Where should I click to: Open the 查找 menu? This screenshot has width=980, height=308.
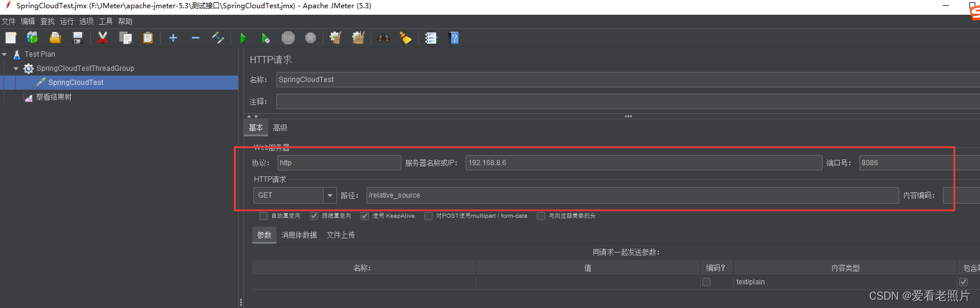click(47, 21)
